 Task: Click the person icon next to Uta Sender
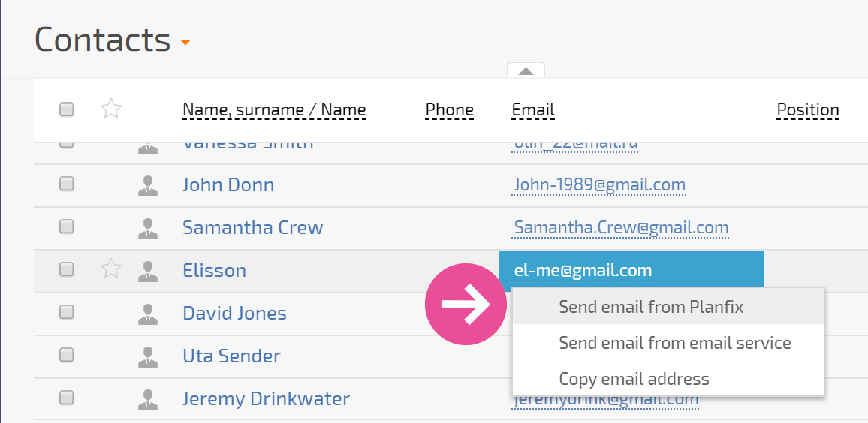148,356
